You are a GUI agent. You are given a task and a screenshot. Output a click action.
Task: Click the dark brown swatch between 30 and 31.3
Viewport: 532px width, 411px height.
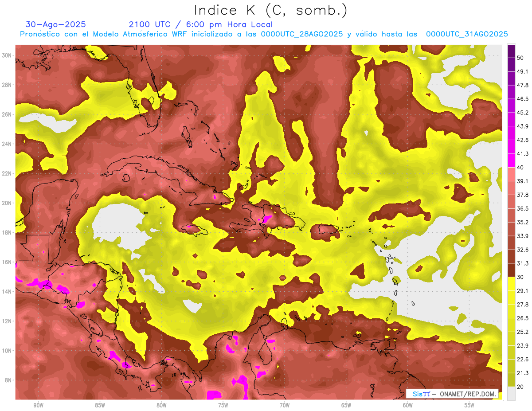tap(512, 270)
